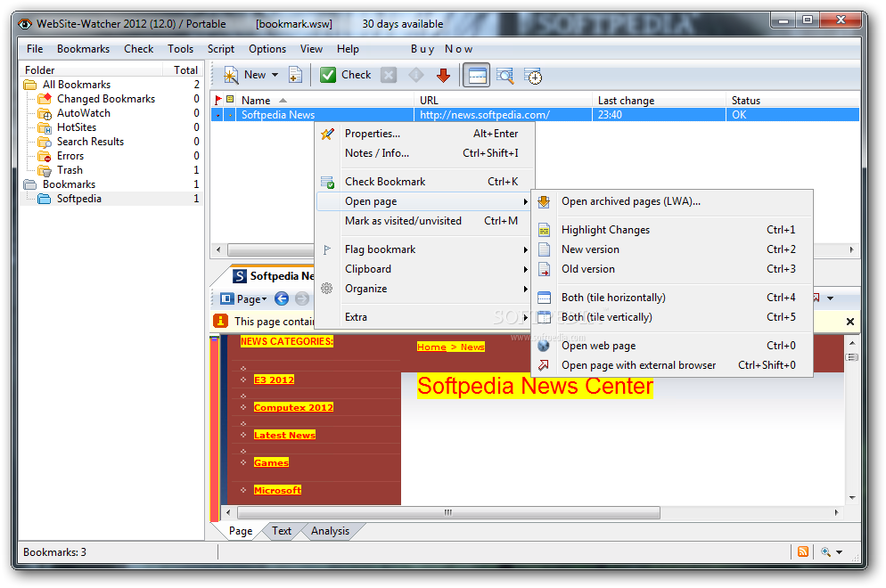The image size is (886, 588).
Task: Select the Search Results folder
Action: pos(90,142)
